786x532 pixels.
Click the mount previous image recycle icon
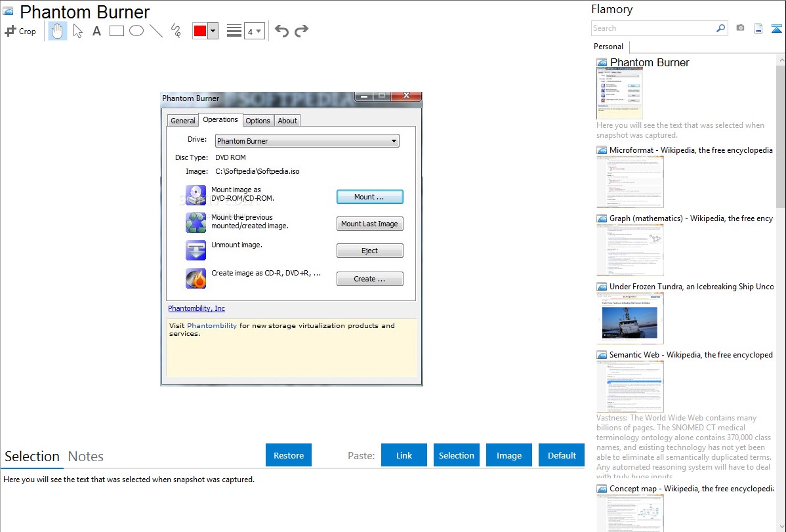196,222
